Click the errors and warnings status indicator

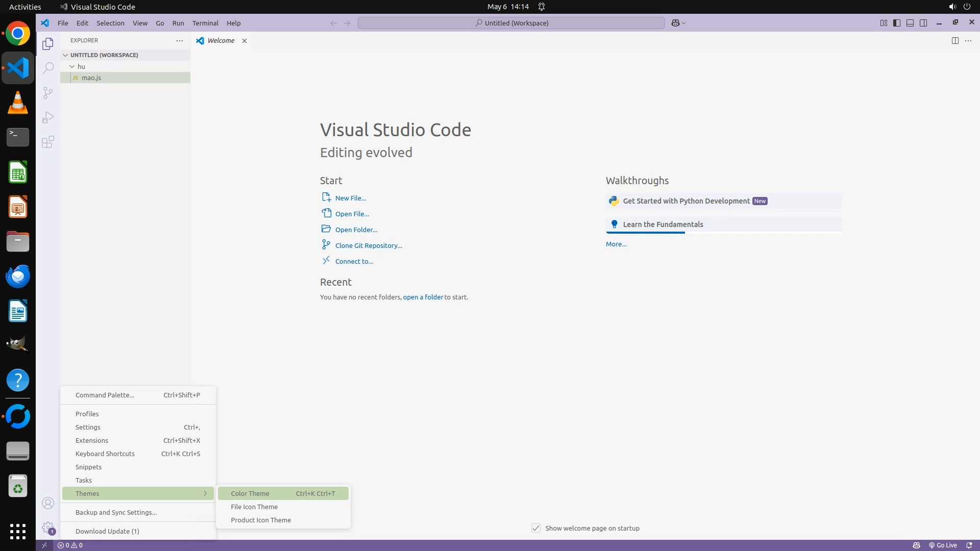point(70,545)
